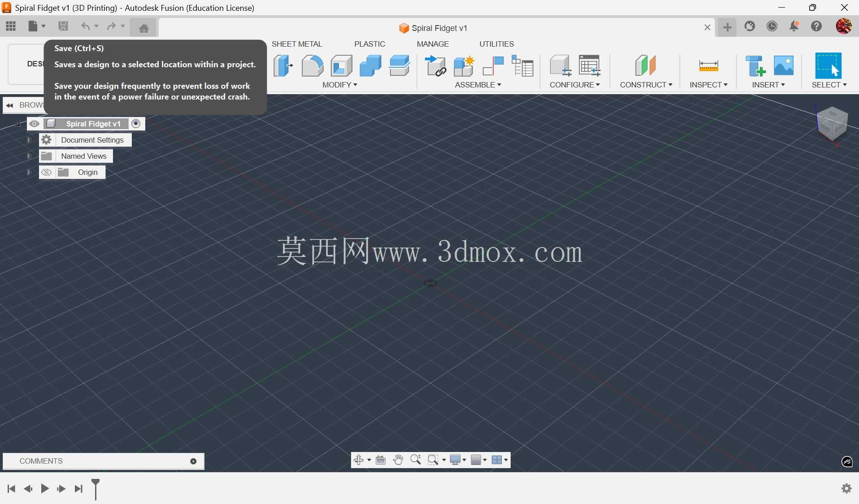
Task: Toggle visibility of Spiral Fidget v1
Action: pyautogui.click(x=35, y=124)
